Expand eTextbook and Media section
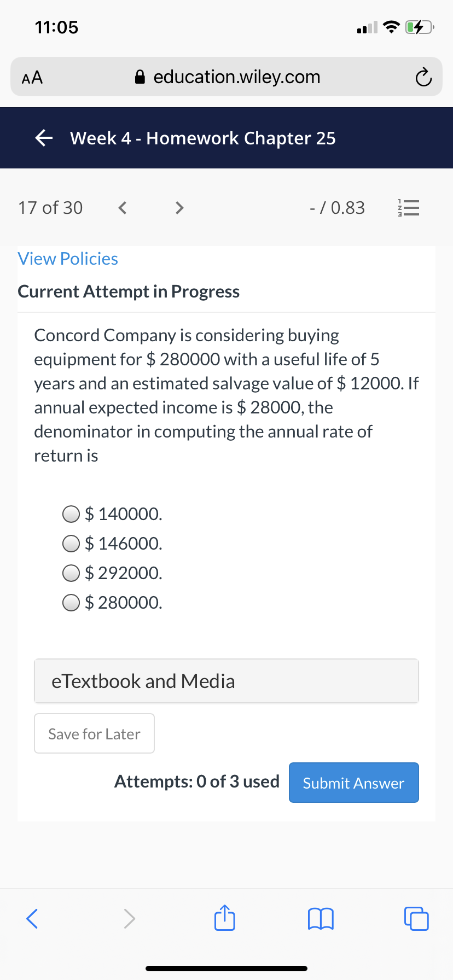The width and height of the screenshot is (453, 980). [x=226, y=681]
